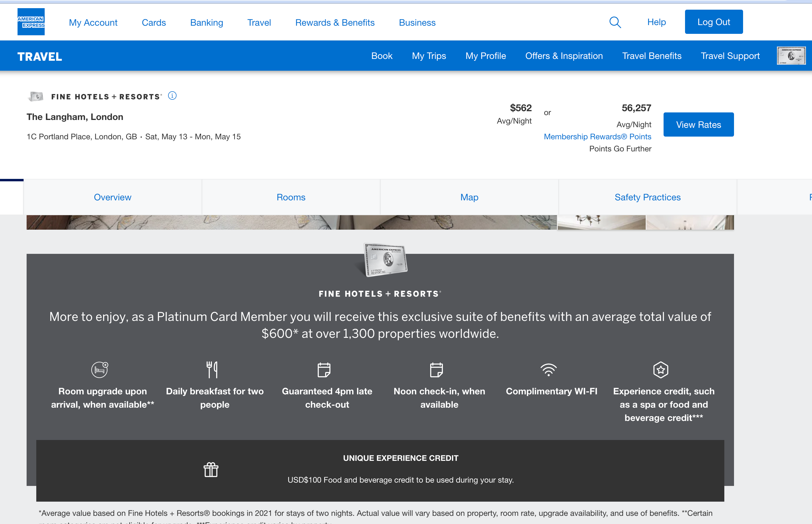Click the American Express logo

31,22
